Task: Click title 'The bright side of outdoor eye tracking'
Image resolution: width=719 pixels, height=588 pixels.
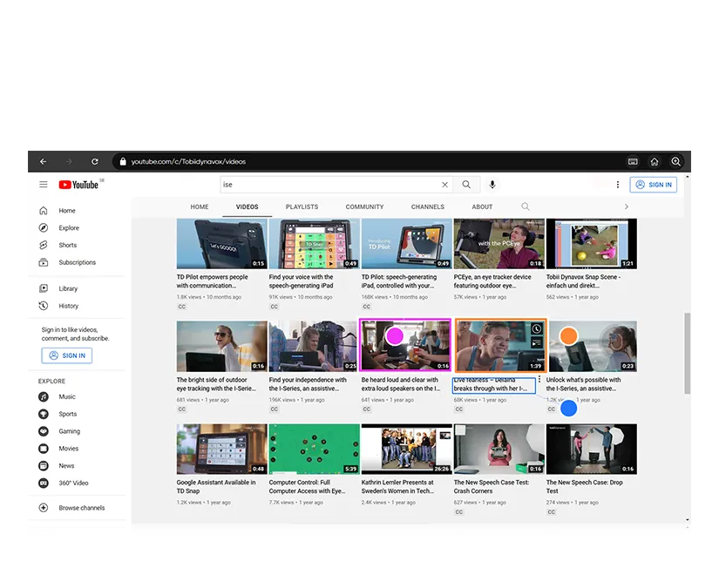Action: click(216, 384)
